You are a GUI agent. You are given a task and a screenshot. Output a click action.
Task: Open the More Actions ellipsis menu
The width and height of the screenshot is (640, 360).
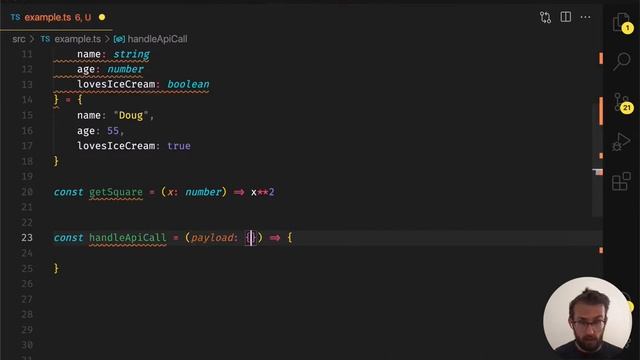tap(585, 17)
